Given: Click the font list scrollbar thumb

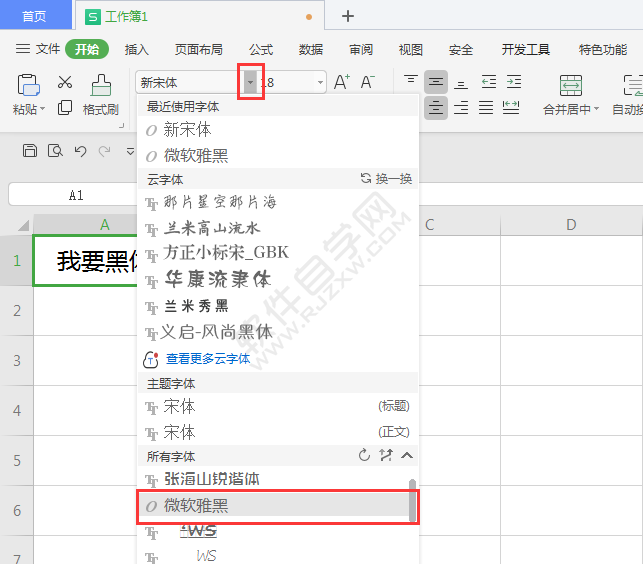Looking at the screenshot, I should 413,500.
